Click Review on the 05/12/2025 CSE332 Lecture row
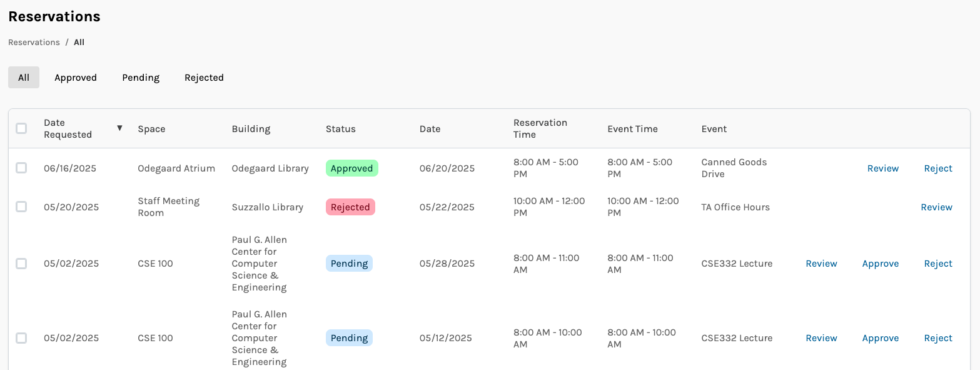This screenshot has height=370, width=980. coord(821,337)
